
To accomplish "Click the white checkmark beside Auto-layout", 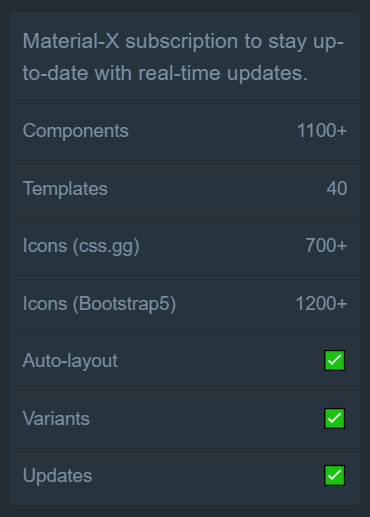I will (x=334, y=360).
